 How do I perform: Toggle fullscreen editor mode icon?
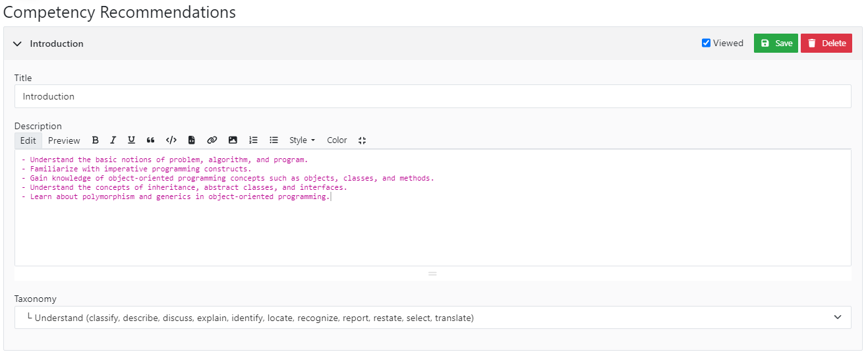tap(362, 140)
